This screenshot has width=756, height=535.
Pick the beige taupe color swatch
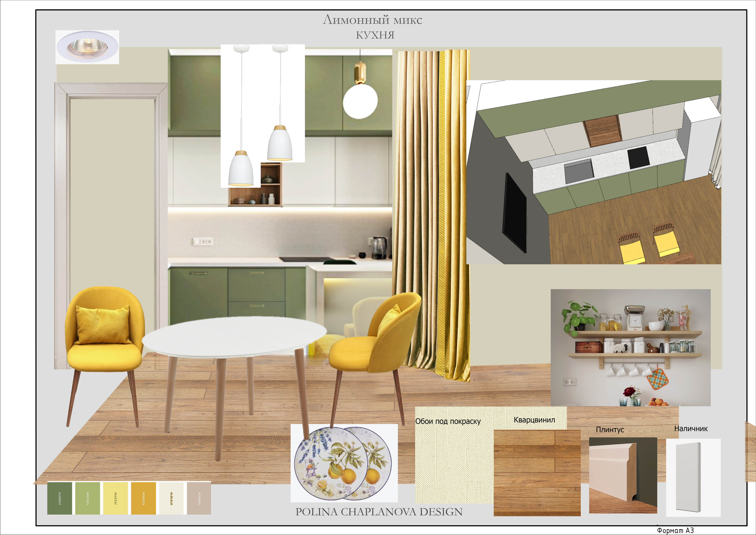(199, 498)
